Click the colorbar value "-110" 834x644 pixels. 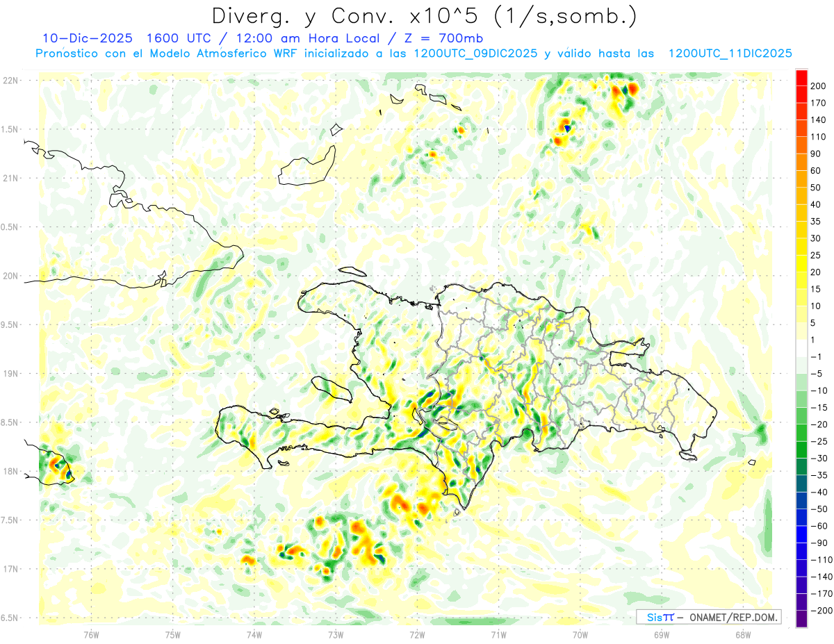pos(821,560)
